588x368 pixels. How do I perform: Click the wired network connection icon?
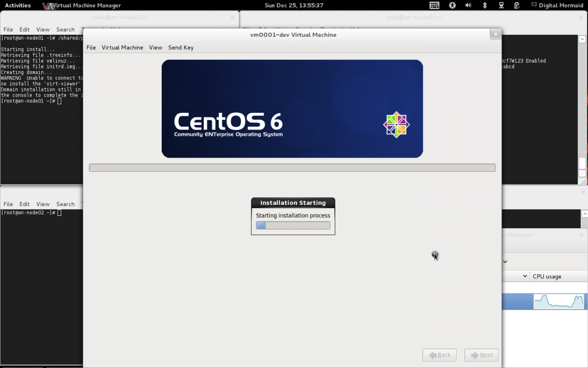pos(501,5)
